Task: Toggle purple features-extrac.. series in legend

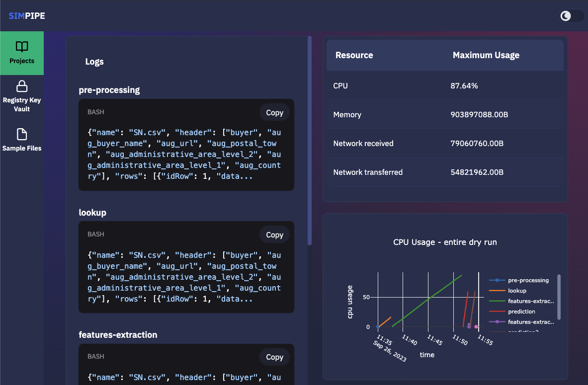Action: pos(521,322)
